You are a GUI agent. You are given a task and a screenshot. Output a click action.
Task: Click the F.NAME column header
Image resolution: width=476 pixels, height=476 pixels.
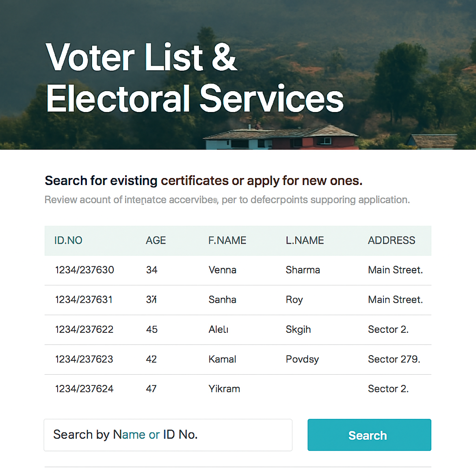click(227, 240)
